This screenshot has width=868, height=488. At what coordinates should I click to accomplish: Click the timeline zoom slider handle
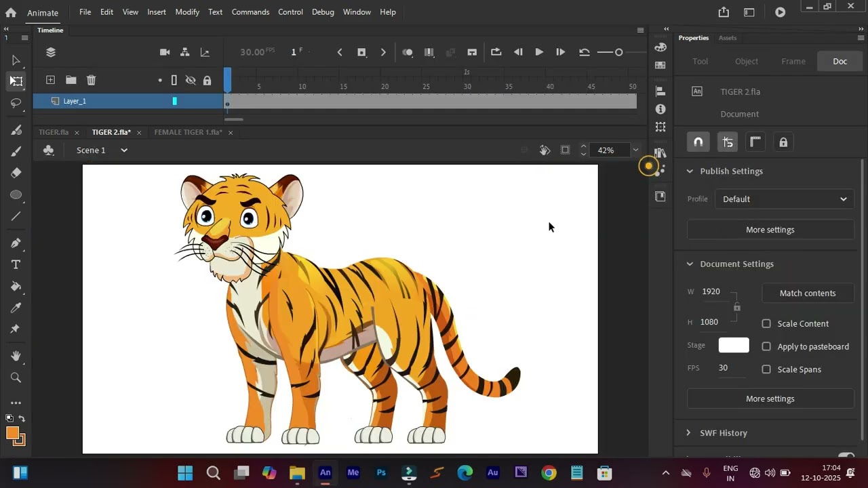pyautogui.click(x=618, y=52)
